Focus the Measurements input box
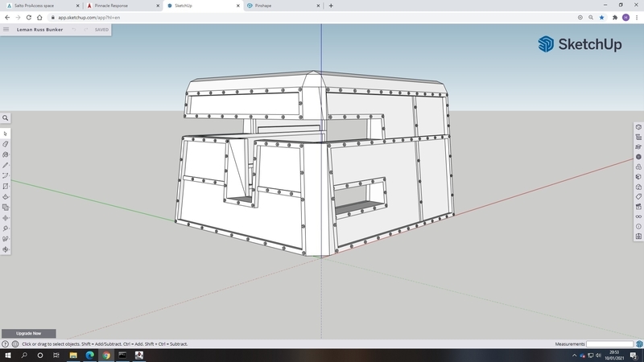The image size is (644, 362). 609,344
